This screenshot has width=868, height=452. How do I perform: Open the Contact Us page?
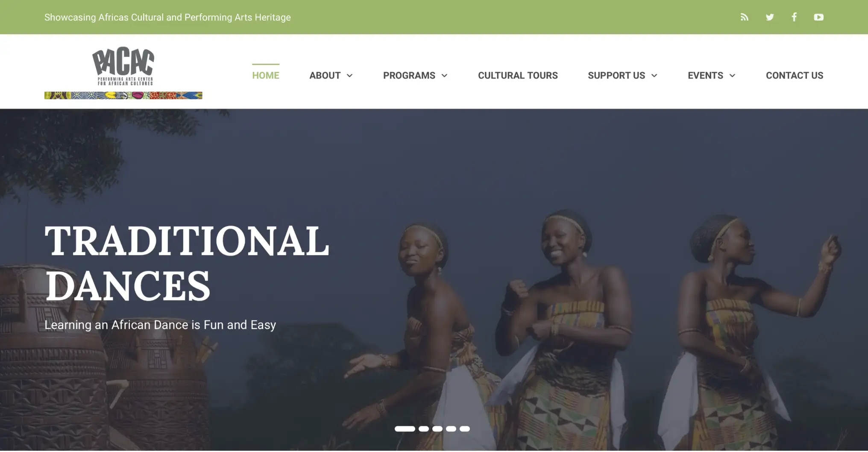tap(795, 75)
